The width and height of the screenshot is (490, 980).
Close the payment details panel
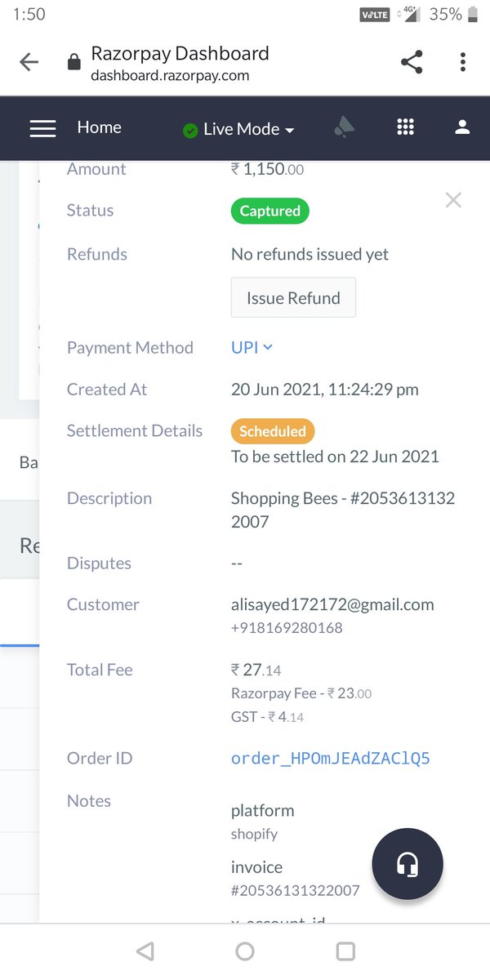click(453, 200)
